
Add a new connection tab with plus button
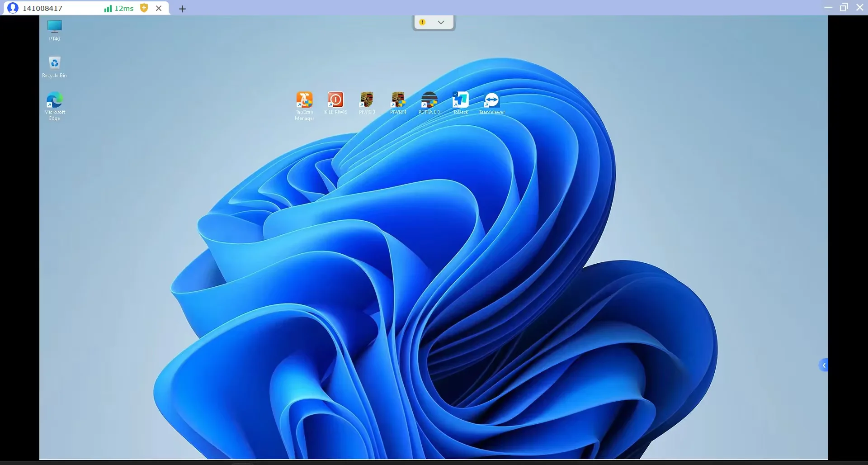[x=182, y=9]
